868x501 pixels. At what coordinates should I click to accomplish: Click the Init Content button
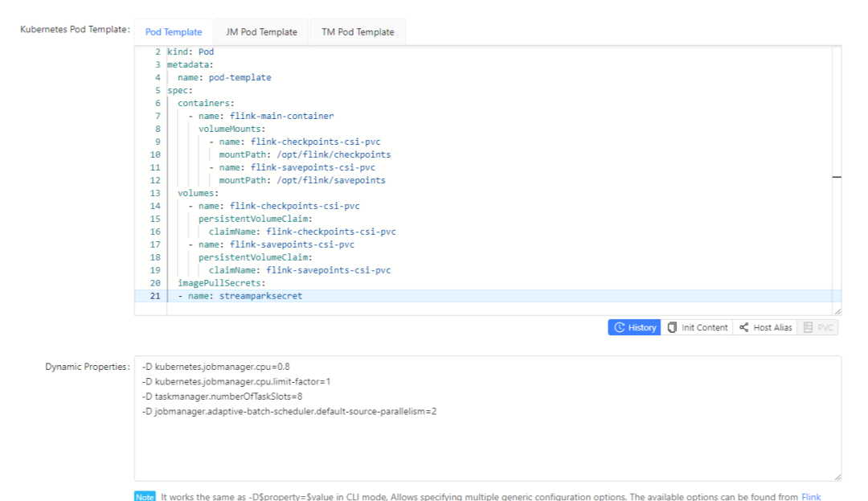698,327
